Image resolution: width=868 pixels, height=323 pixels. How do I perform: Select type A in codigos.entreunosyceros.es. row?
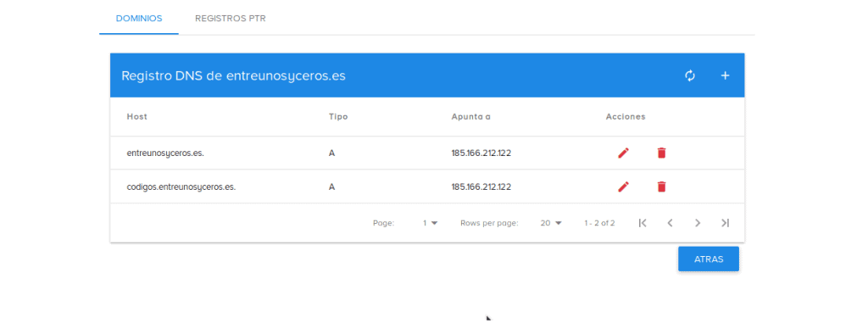(x=331, y=187)
